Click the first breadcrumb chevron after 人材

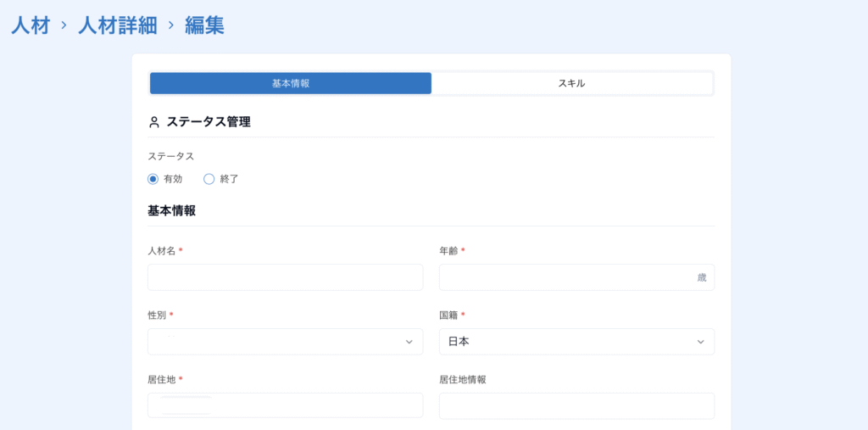coord(64,25)
